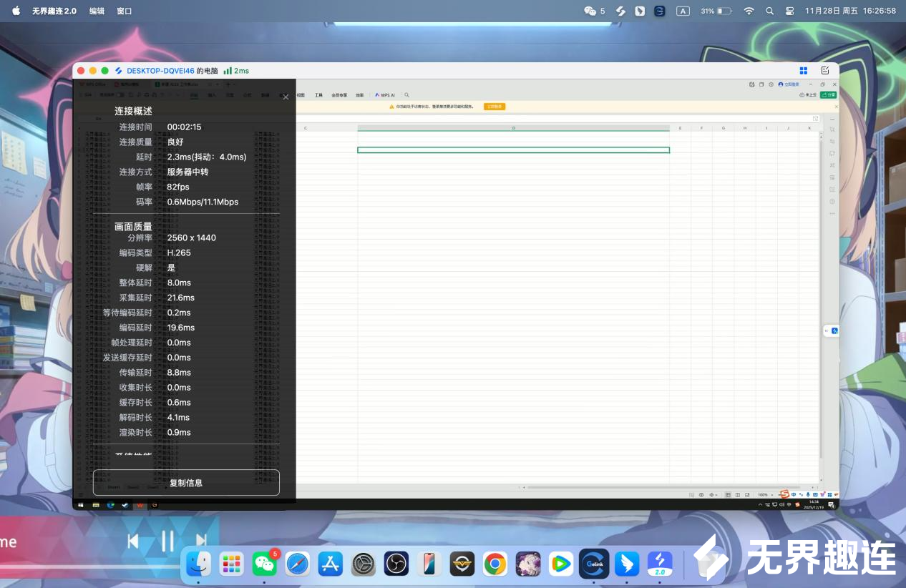Open the 工具 tab in WPS ribbon
The width and height of the screenshot is (906, 588).
[x=318, y=94]
